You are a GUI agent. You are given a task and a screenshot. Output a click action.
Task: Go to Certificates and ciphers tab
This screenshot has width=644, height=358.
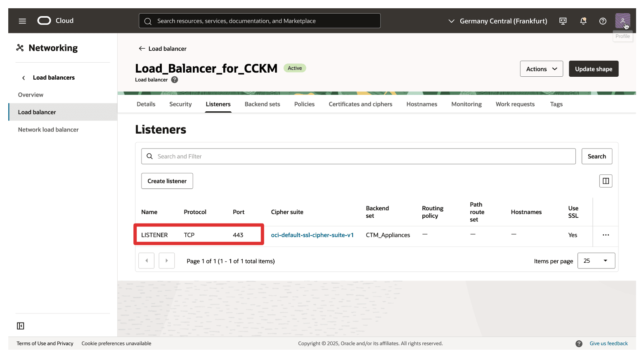coord(360,104)
